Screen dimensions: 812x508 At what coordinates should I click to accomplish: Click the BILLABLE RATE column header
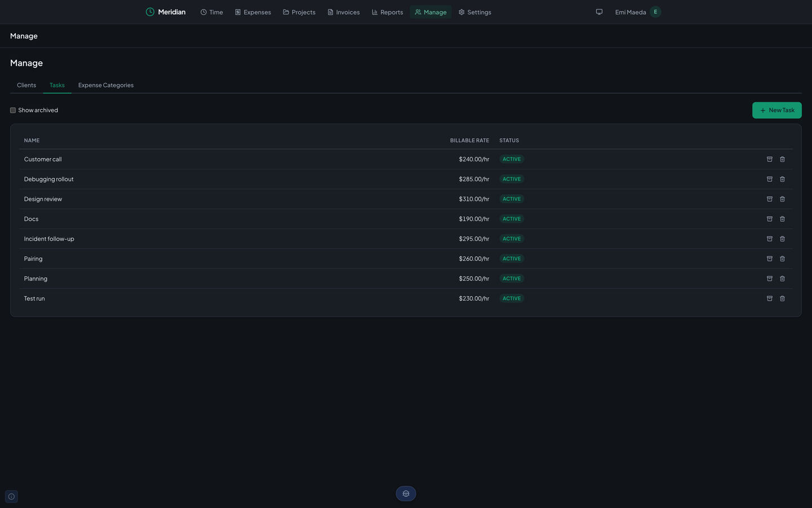(470, 141)
